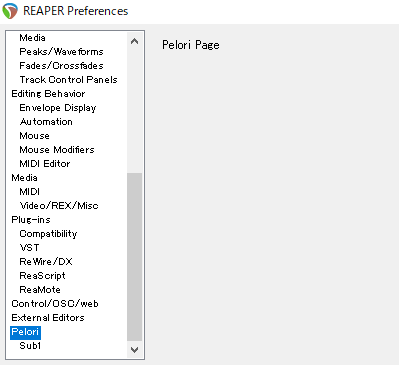
Task: Select VST plug-in settings
Action: [x=29, y=248]
